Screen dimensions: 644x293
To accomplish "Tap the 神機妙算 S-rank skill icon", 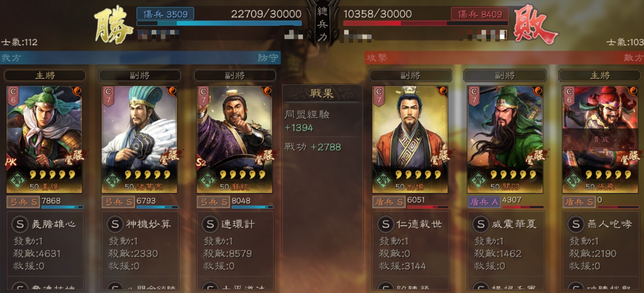I will coord(115,224).
